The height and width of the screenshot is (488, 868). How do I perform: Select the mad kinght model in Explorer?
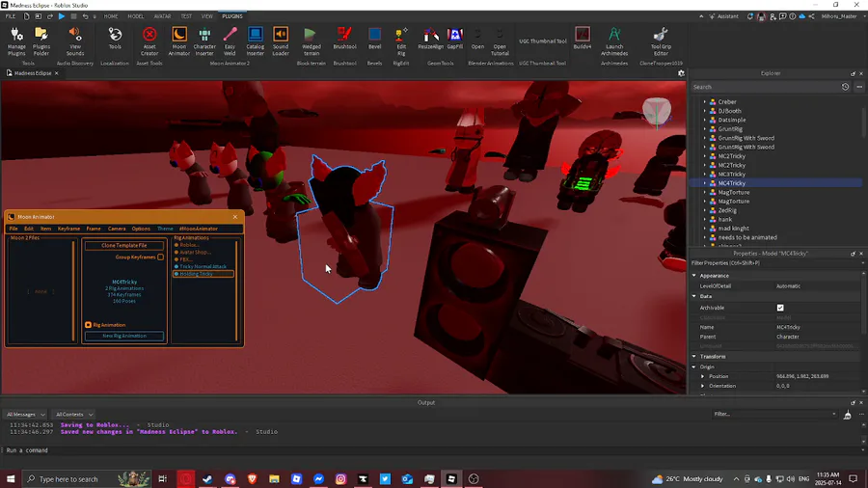733,228
